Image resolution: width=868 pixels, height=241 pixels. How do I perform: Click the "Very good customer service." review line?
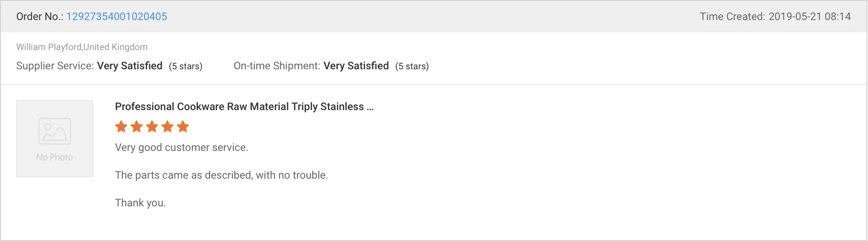tap(181, 147)
